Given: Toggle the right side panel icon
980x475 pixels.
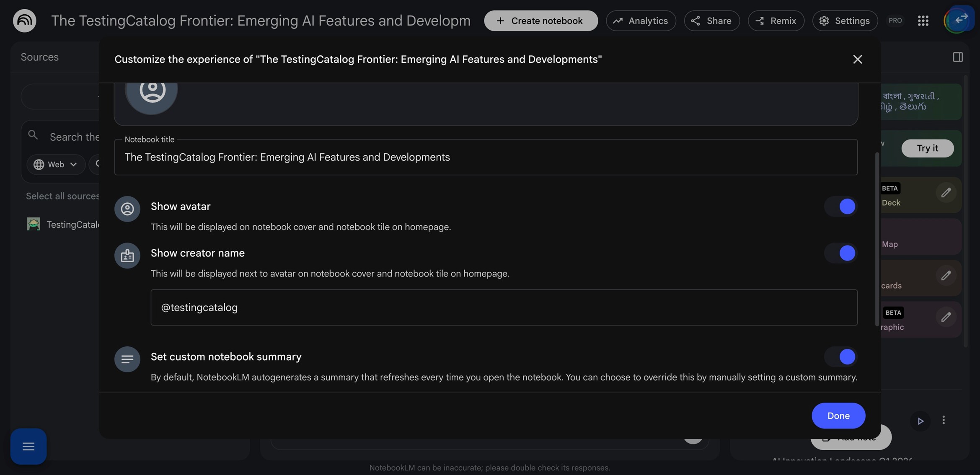Looking at the screenshot, I should point(957,57).
